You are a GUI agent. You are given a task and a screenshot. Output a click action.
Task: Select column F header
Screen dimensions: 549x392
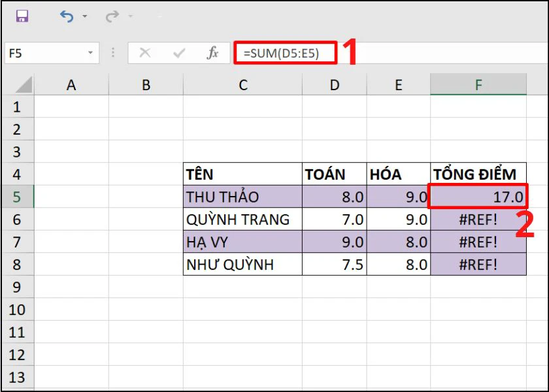click(x=478, y=85)
